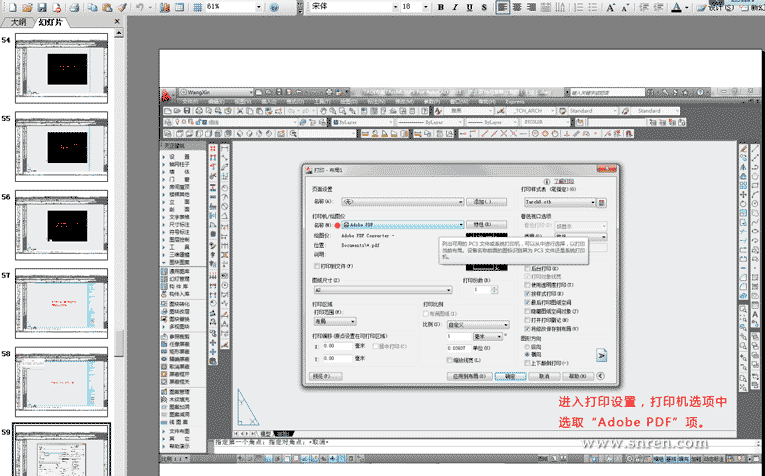Click the Open file folder icon
This screenshot has height=476, width=765.
coord(28,7)
